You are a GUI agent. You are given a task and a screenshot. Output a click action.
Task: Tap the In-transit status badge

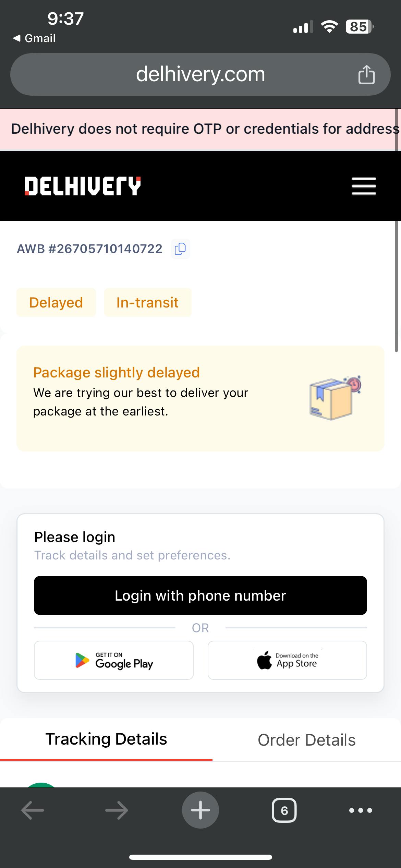[x=147, y=302]
